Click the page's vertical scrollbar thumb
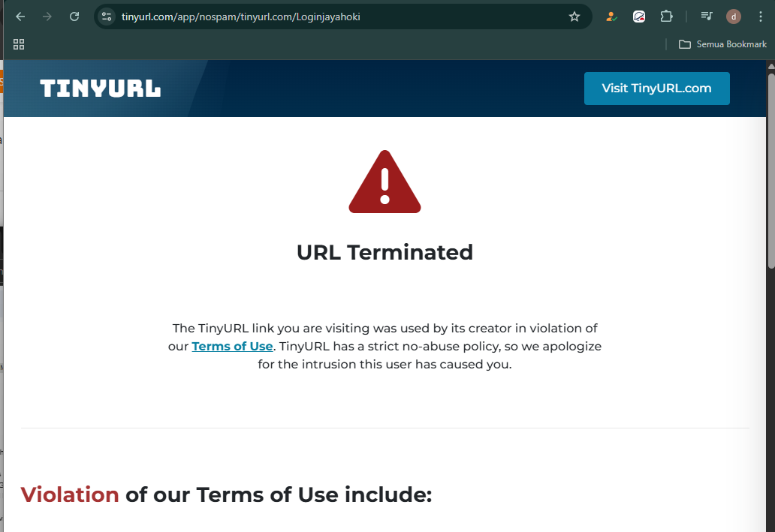 [x=770, y=170]
